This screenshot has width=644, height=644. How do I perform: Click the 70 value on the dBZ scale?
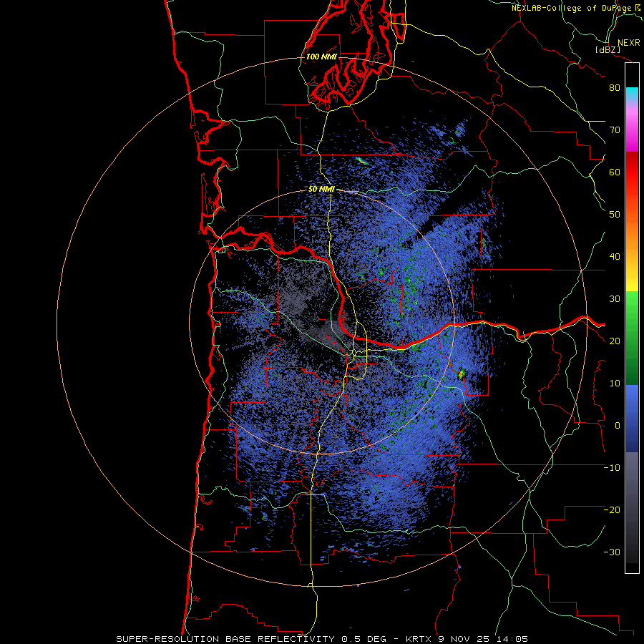click(615, 130)
